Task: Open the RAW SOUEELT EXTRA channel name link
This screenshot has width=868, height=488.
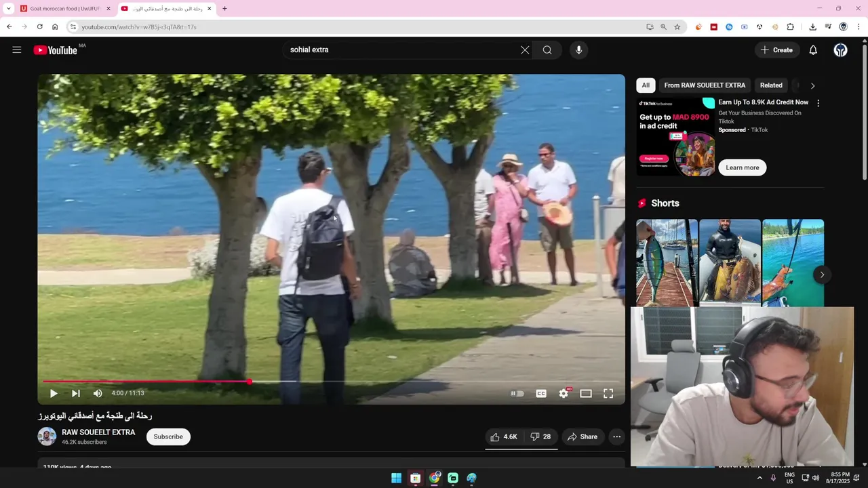Action: tap(98, 432)
